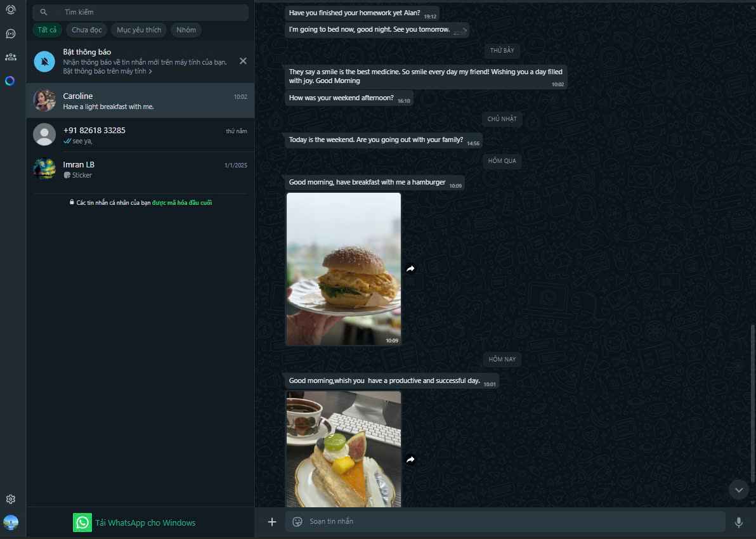Click the microphone voice message icon
756x539 pixels.
click(x=738, y=522)
